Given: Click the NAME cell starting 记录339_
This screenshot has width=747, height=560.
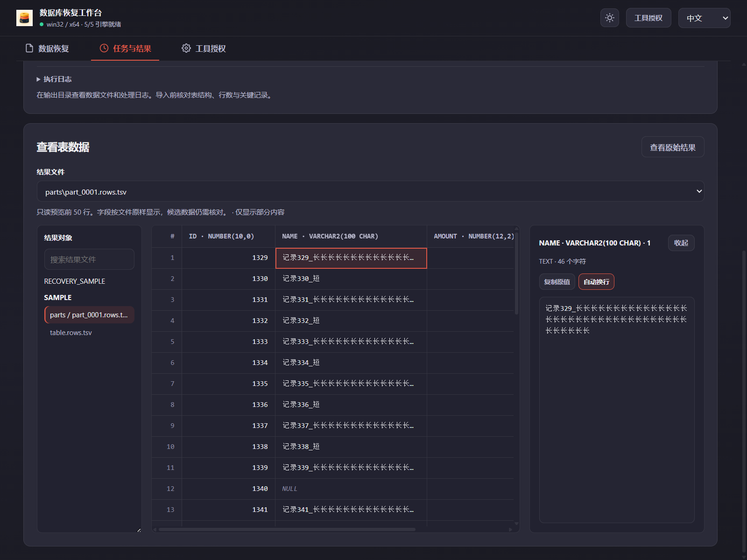Looking at the screenshot, I should pyautogui.click(x=351, y=468).
